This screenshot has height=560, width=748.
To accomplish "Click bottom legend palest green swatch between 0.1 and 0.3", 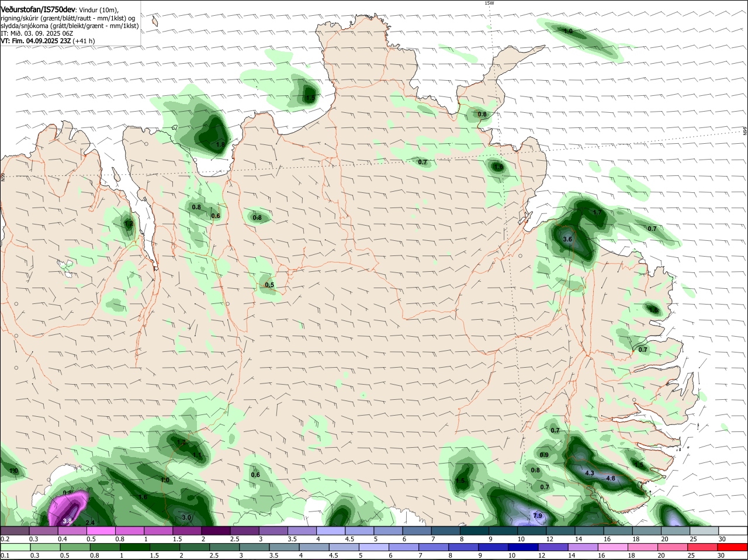I will 15,547.
